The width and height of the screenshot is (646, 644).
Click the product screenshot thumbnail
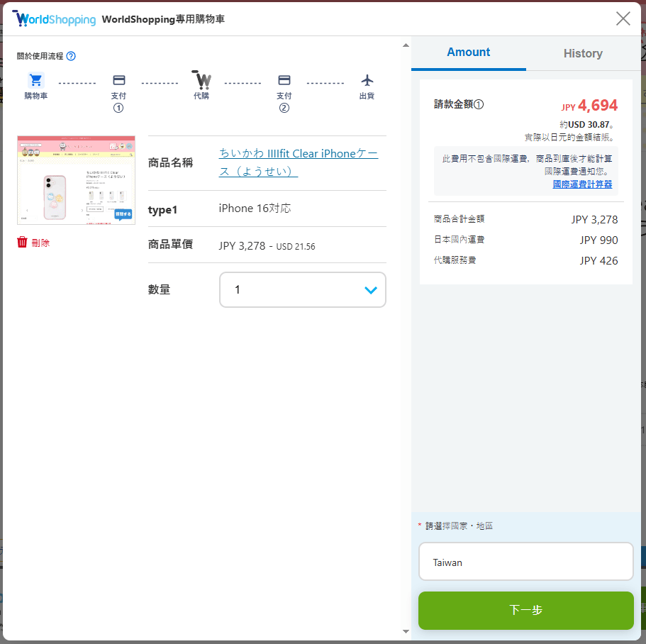click(x=76, y=180)
